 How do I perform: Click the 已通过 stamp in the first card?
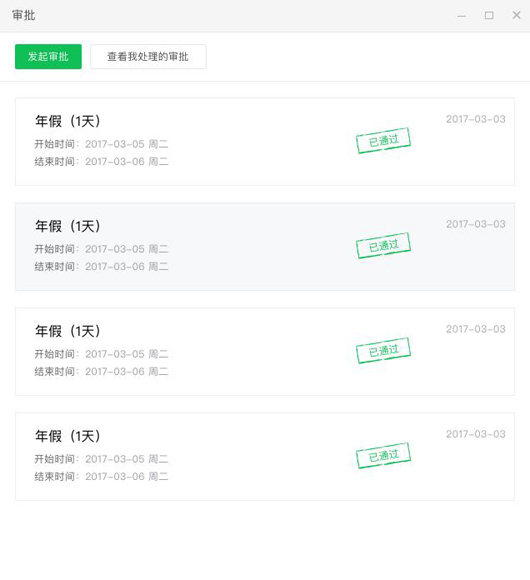(x=384, y=140)
